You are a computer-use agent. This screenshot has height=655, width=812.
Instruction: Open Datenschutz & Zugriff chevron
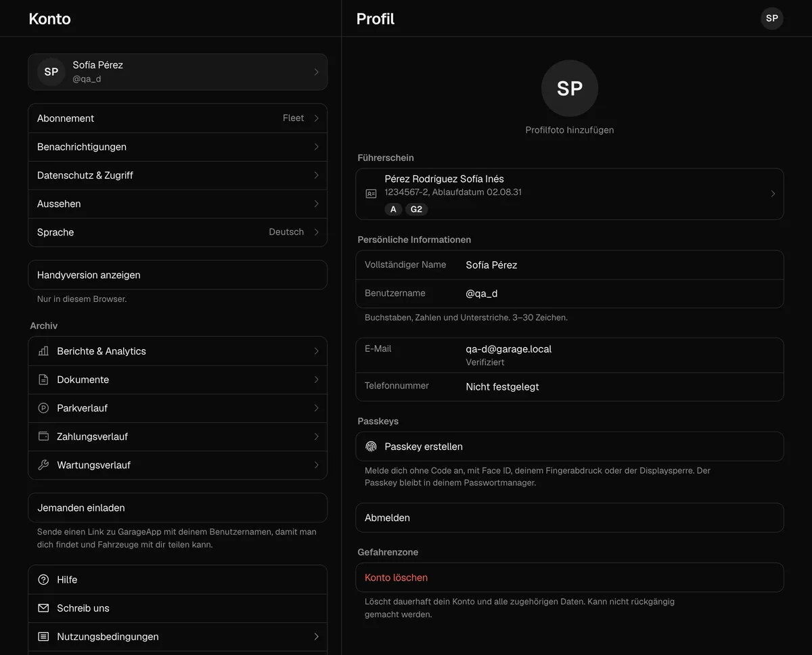pyautogui.click(x=316, y=175)
